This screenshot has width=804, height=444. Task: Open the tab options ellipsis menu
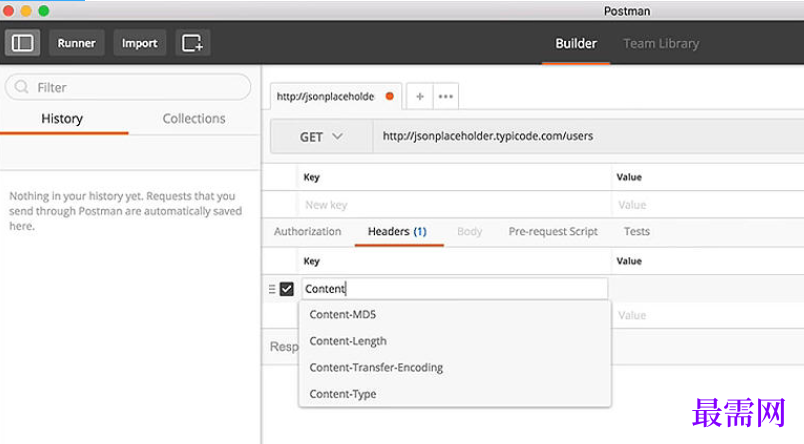[x=446, y=96]
